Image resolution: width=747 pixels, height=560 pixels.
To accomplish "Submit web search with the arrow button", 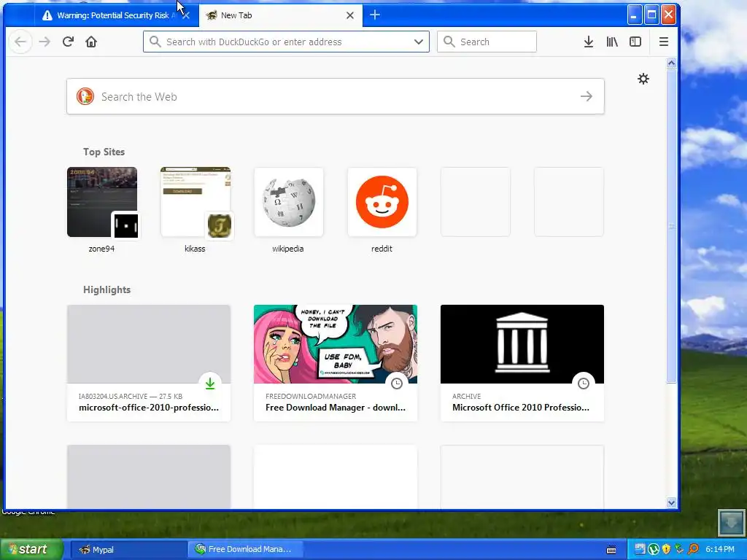I will (x=587, y=97).
